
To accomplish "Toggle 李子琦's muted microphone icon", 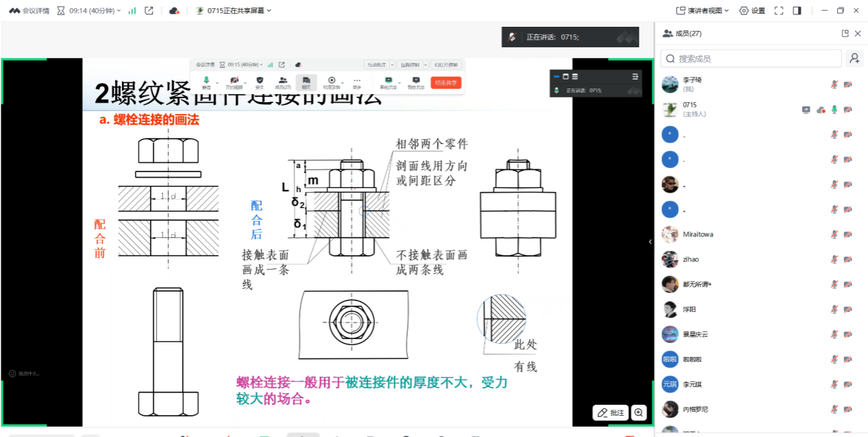I will 834,84.
